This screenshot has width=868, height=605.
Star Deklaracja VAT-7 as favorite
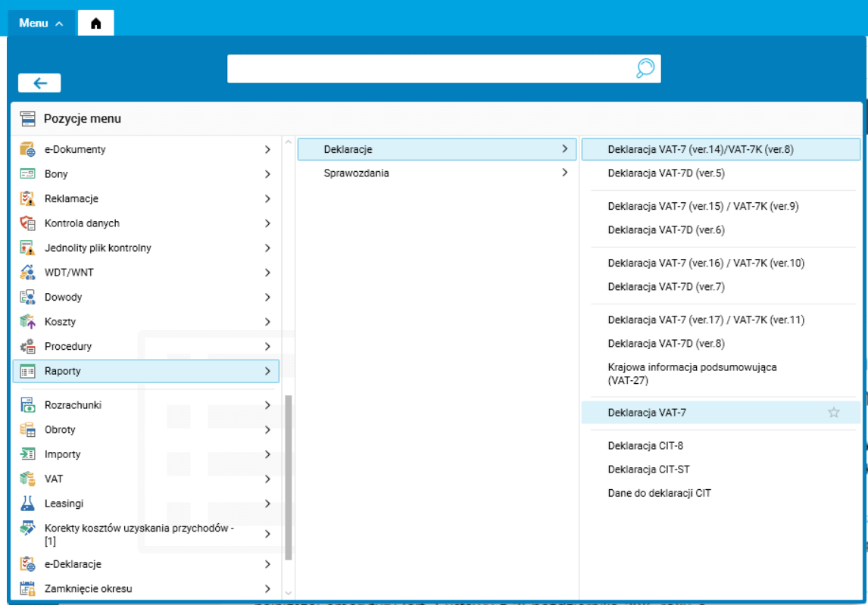(834, 413)
